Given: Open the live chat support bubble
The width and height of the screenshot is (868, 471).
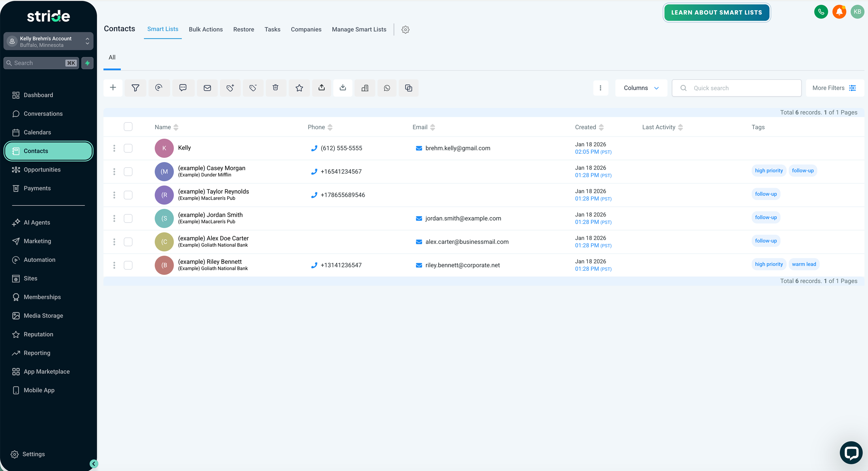Looking at the screenshot, I should click(x=851, y=452).
